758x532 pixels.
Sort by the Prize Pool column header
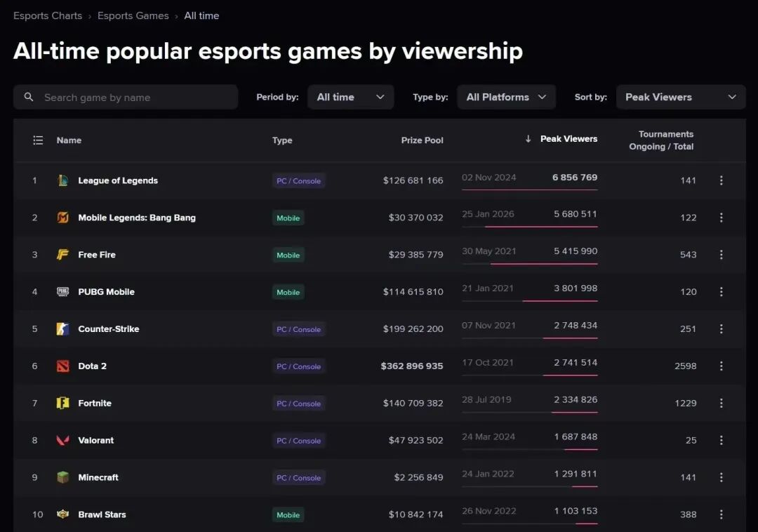tap(422, 140)
